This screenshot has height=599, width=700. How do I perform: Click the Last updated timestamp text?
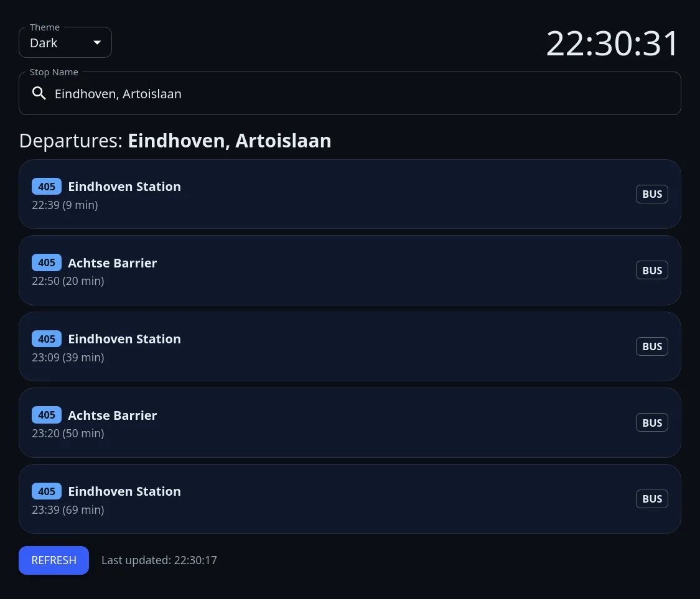coord(159,560)
